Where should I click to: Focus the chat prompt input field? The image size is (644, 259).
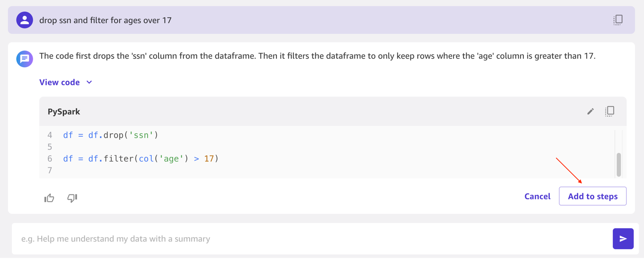[312, 239]
